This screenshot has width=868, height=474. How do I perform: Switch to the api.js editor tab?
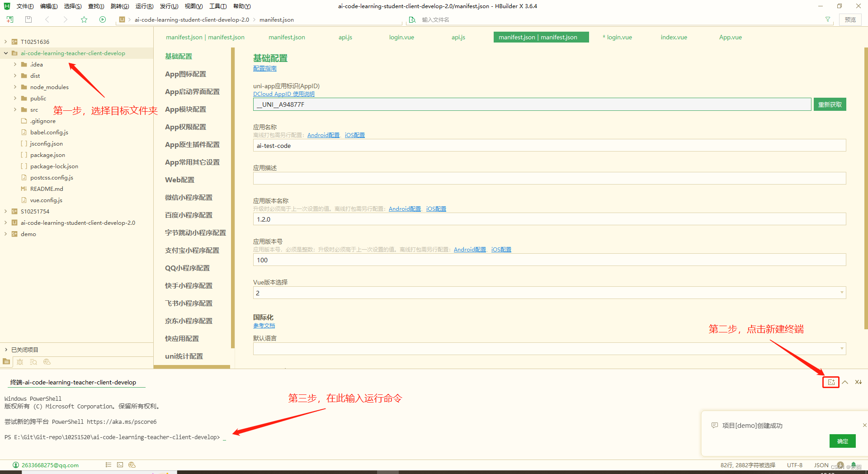pyautogui.click(x=345, y=37)
